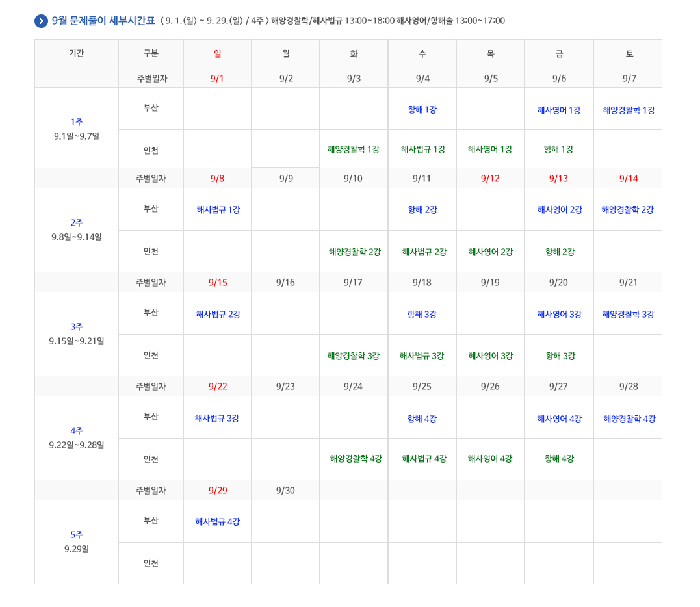Click the 기간 column header
700x607 pixels.
[76, 53]
